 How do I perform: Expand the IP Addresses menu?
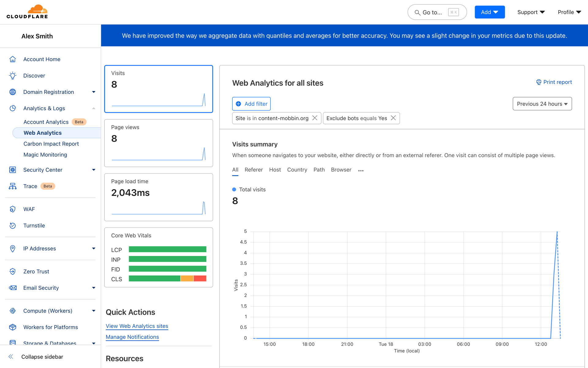pyautogui.click(x=94, y=248)
